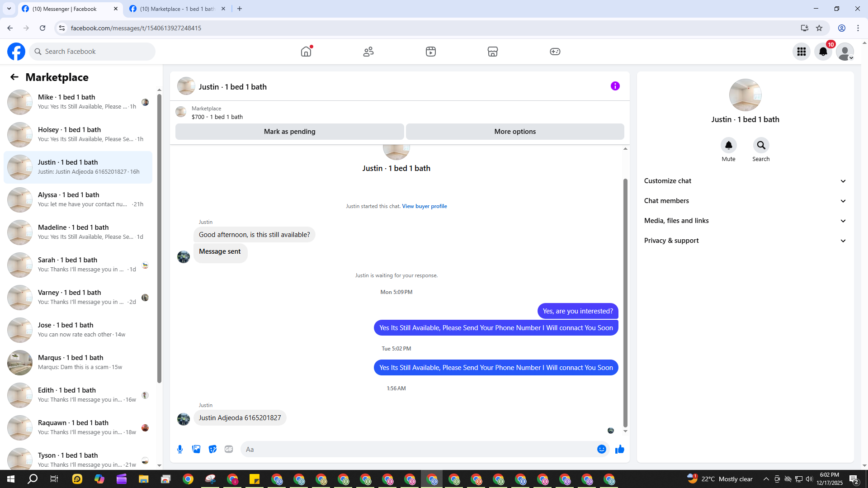The image size is (868, 488).
Task: Bookmark this page with star icon
Action: pyautogui.click(x=819, y=28)
